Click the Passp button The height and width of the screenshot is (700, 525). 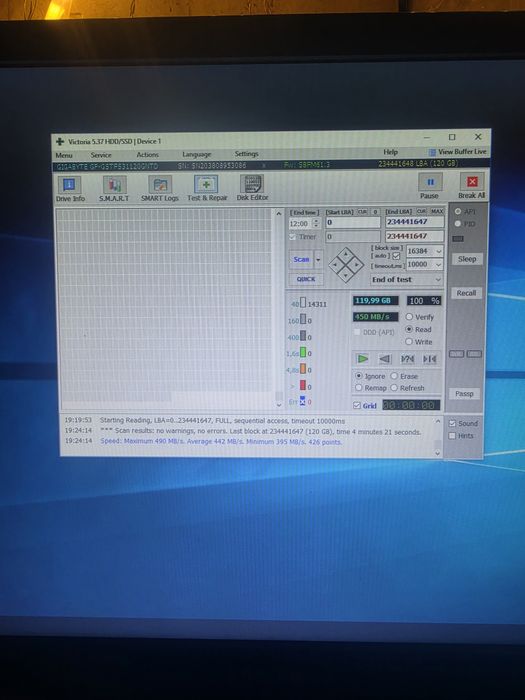click(464, 394)
